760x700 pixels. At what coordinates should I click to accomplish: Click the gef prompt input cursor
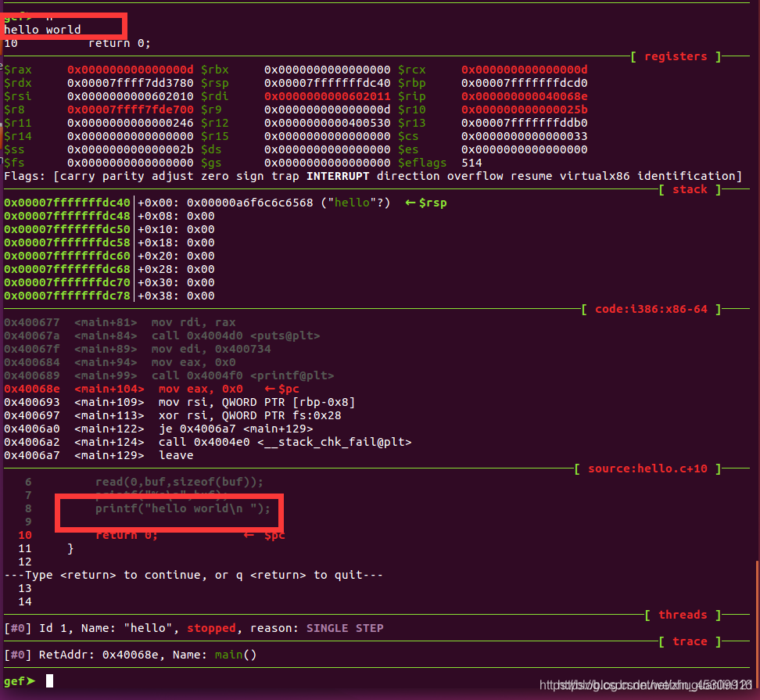[x=49, y=681]
